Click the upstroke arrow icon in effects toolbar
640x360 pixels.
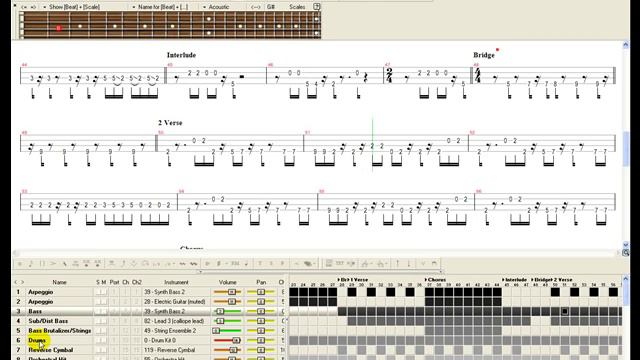(398, 264)
